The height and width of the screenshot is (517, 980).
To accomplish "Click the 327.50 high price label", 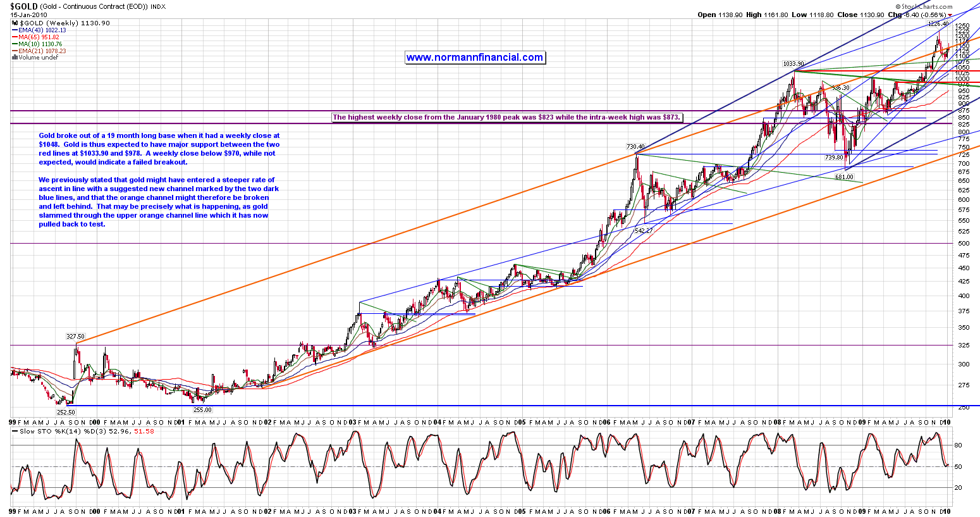I will (x=75, y=337).
